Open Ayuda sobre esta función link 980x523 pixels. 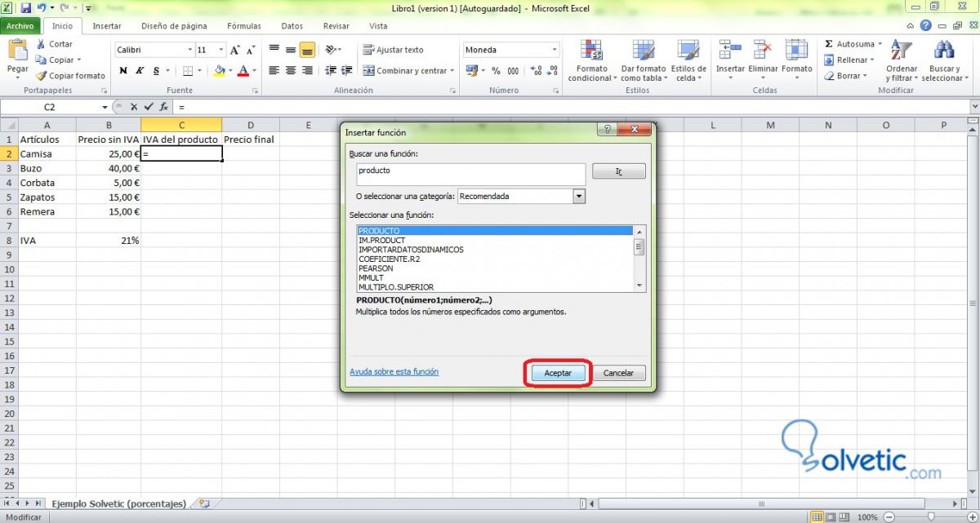click(x=394, y=372)
